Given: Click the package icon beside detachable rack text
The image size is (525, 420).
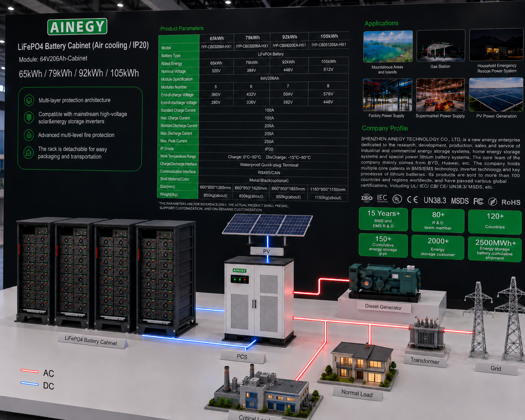Looking at the screenshot, I should (x=29, y=152).
